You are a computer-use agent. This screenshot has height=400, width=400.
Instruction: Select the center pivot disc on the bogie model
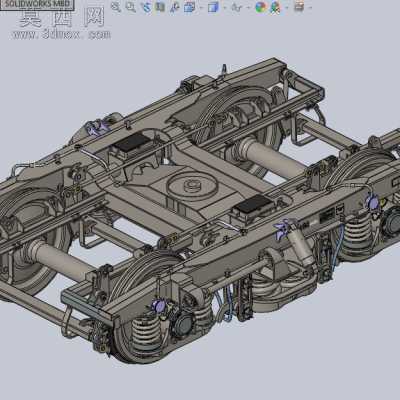click(x=192, y=186)
